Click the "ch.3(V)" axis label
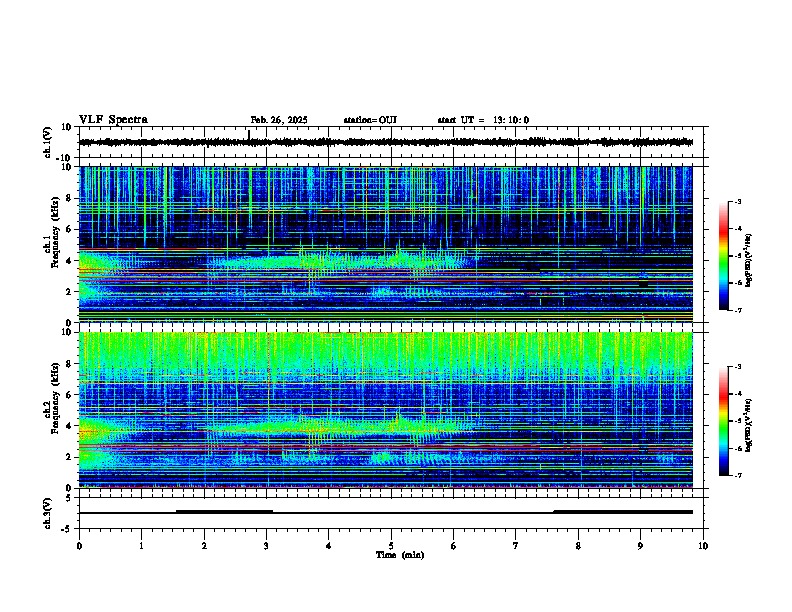Screen dimensions: 792x612 [48, 513]
